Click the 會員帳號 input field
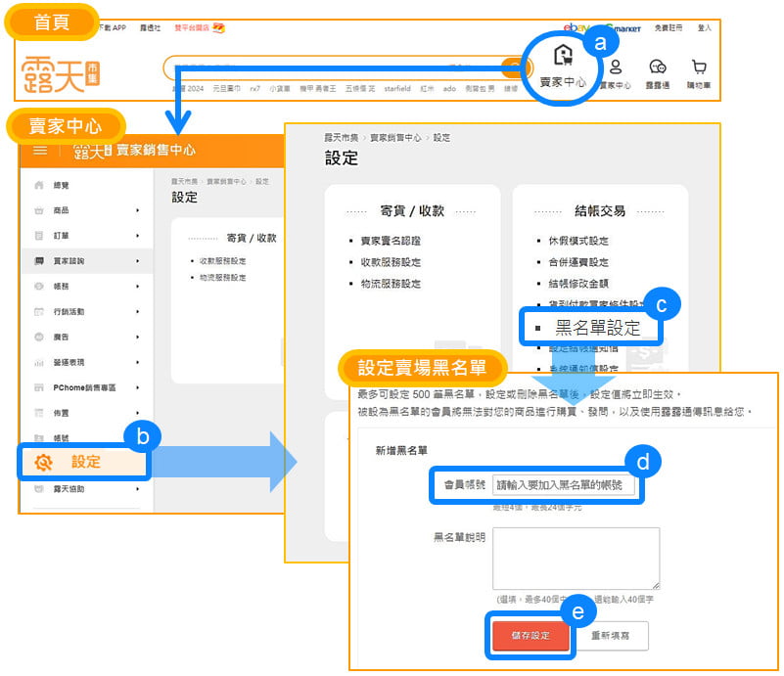 [x=564, y=485]
